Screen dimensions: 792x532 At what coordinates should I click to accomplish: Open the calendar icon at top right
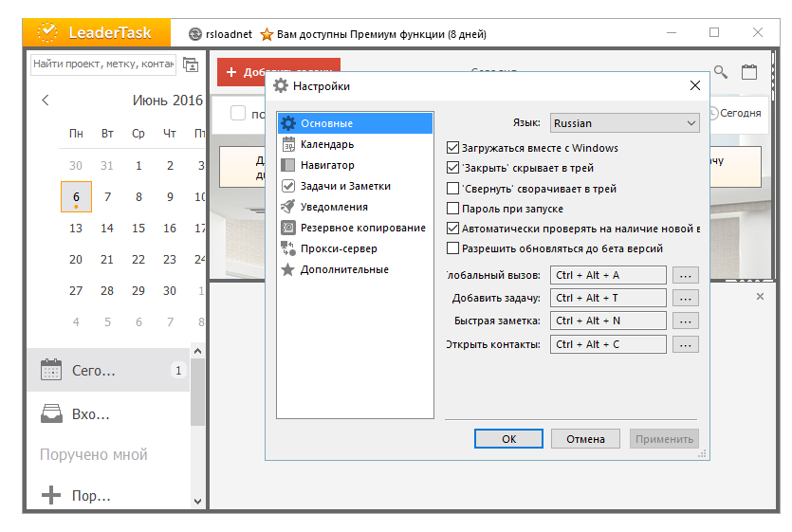[749, 72]
